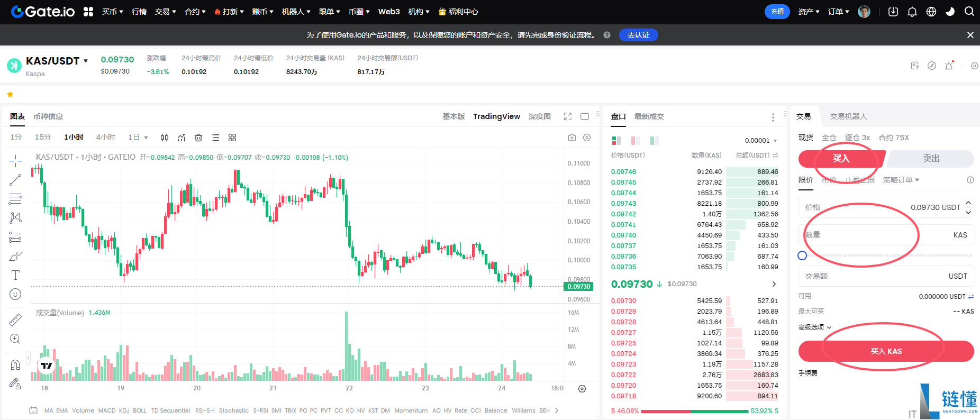Show both bids and asks order book view
Viewport: 980px width, 420px height.
pyautogui.click(x=616, y=141)
